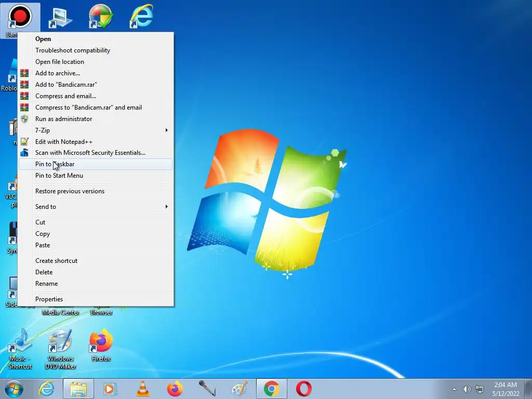Click Add to archive... entry
The width and height of the screenshot is (532, 399).
point(96,73)
